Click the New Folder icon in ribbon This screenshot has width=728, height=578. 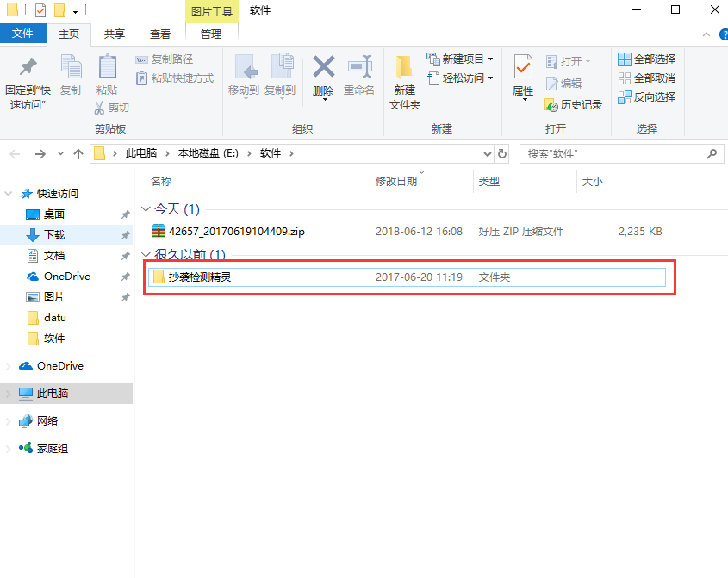point(404,67)
